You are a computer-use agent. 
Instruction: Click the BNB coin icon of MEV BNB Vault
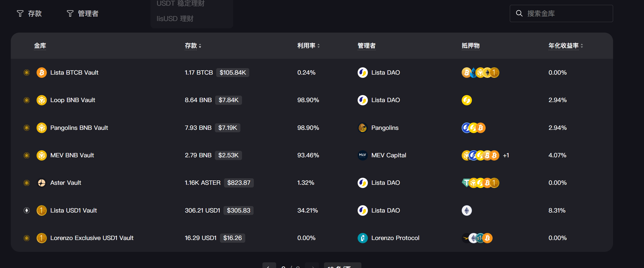tap(42, 155)
